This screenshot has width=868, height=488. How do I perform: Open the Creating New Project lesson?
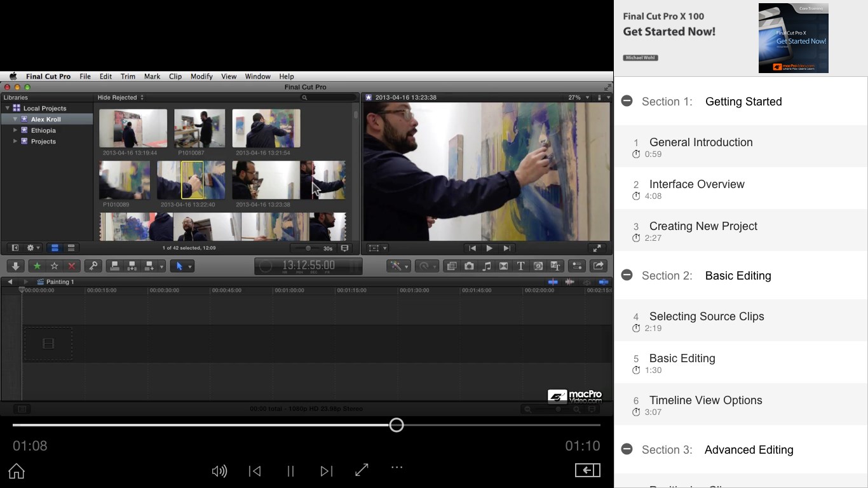(741, 231)
